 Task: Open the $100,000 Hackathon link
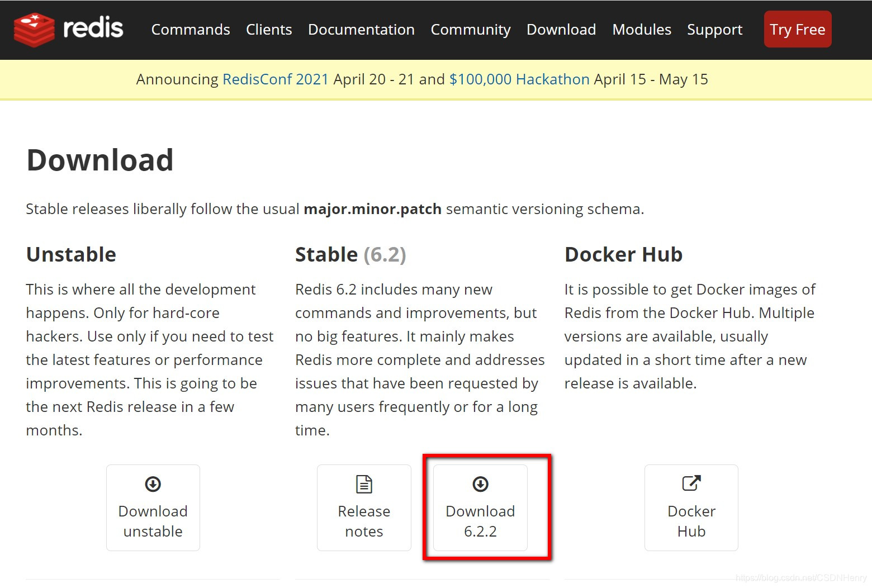519,79
